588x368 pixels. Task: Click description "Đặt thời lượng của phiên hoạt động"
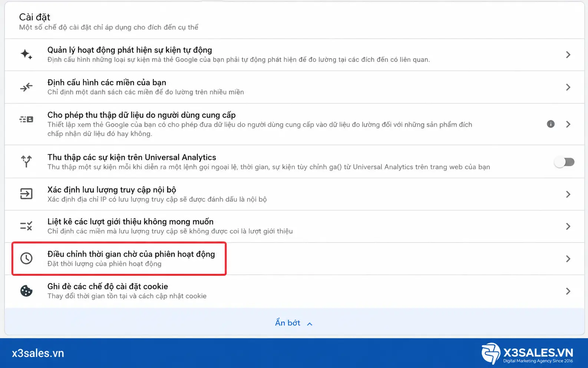click(105, 264)
